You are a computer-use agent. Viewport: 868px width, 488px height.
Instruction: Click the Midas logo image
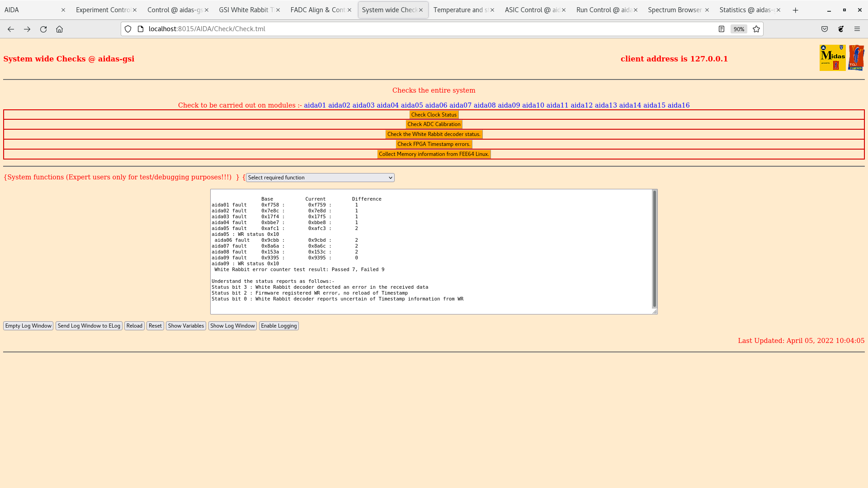(x=832, y=58)
